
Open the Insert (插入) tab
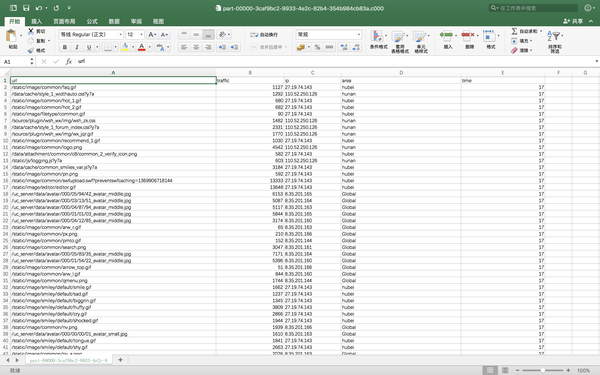pos(36,21)
